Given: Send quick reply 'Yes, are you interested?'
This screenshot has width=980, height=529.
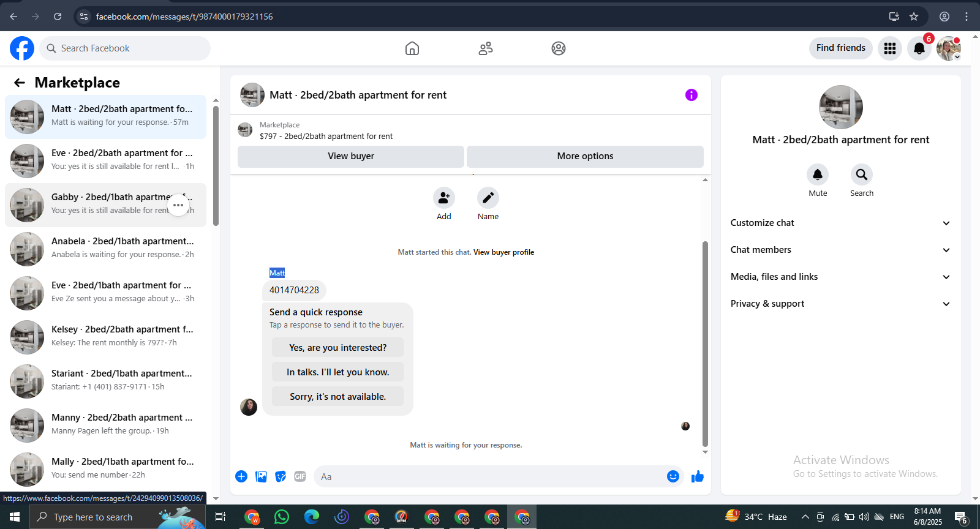Looking at the screenshot, I should (x=338, y=348).
